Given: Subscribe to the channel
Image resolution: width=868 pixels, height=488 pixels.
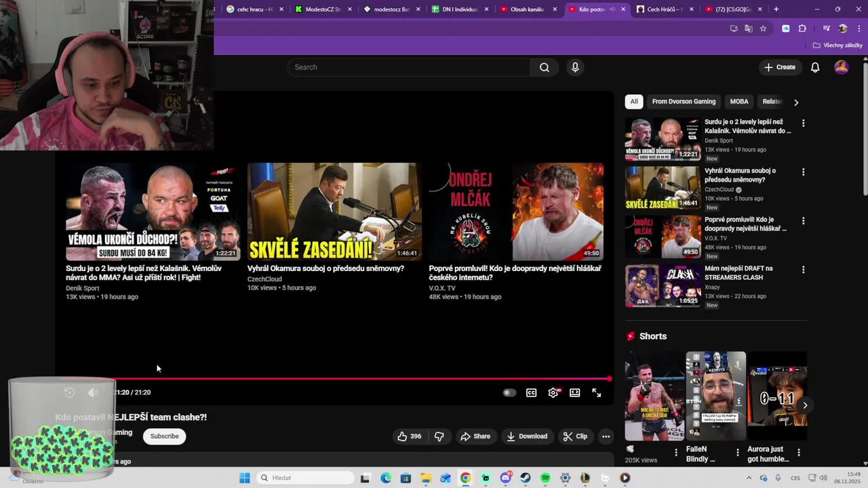Looking at the screenshot, I should (x=165, y=436).
